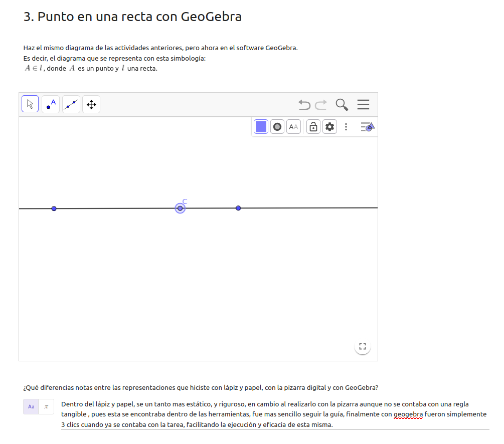The height and width of the screenshot is (444, 504).
Task: Open the GeoGebra hamburger menu
Action: [x=363, y=104]
